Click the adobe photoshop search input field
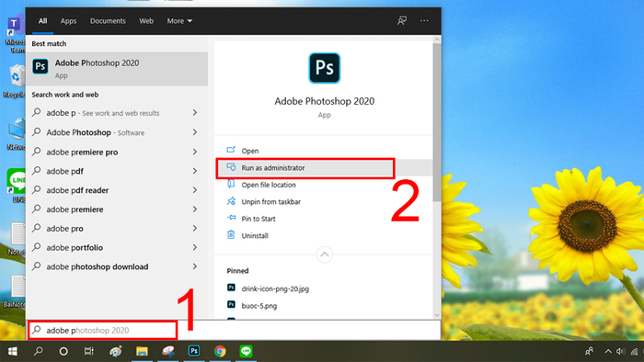Viewport: 644px width, 362px height. (x=103, y=330)
